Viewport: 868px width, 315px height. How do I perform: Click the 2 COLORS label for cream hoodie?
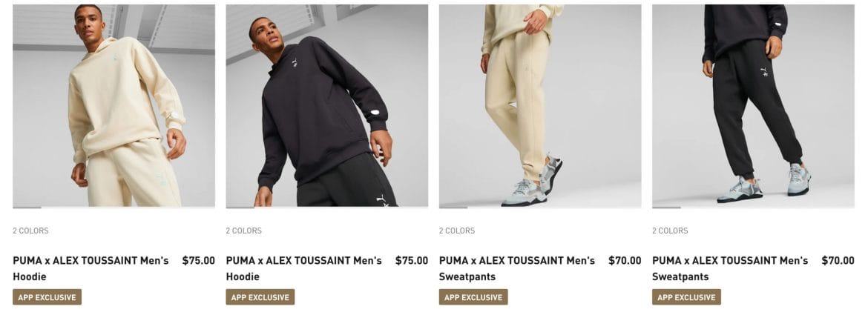click(30, 231)
